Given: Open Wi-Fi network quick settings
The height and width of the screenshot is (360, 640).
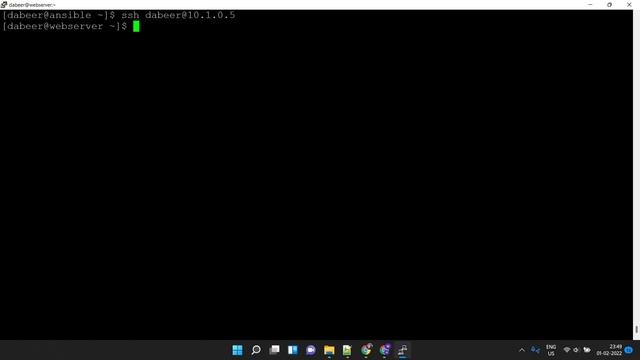Looking at the screenshot, I should click(x=567, y=350).
